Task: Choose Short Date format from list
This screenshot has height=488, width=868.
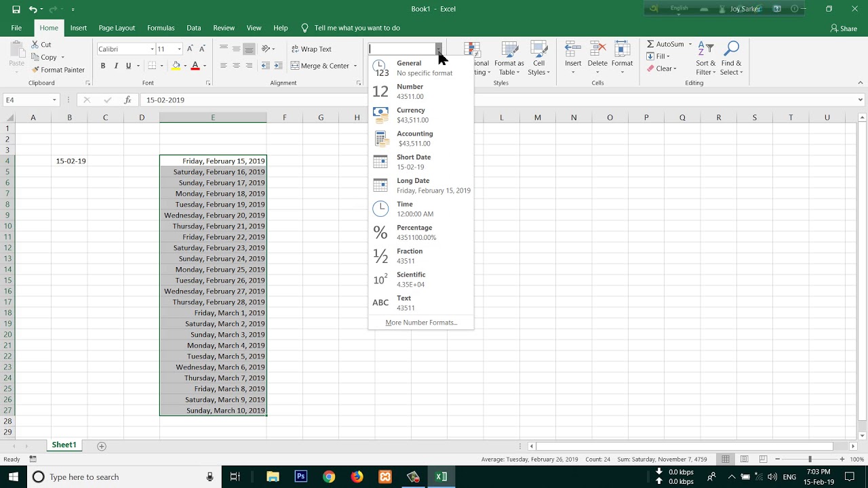Action: coord(420,162)
